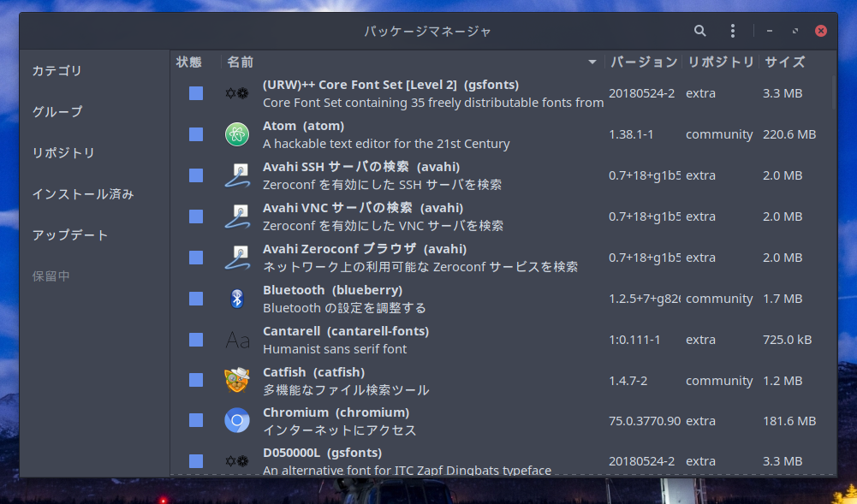Click version 1.38.1-1 in Atom row
Viewport: 857px width, 504px height.
click(x=631, y=134)
